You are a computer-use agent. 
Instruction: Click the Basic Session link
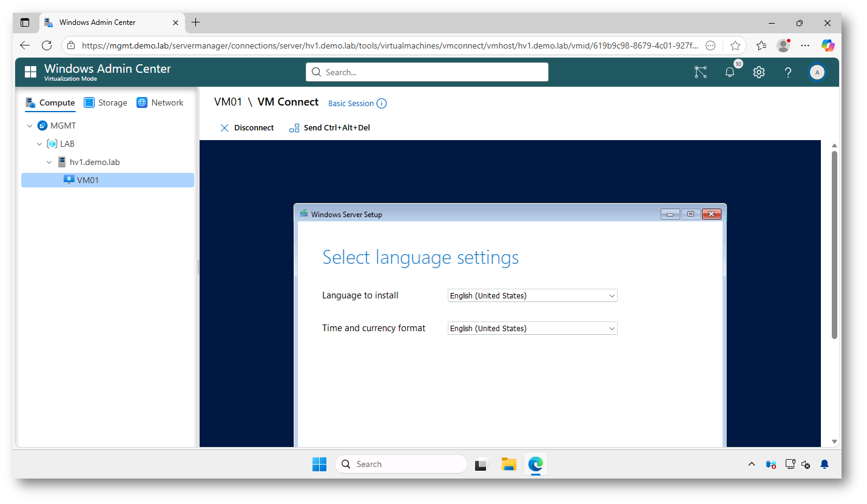click(x=351, y=104)
